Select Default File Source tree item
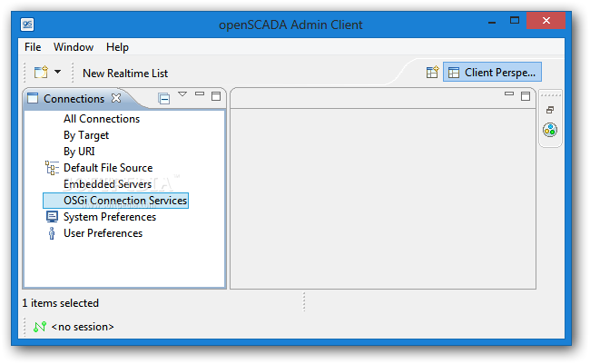This screenshot has width=590, height=364. [x=108, y=168]
